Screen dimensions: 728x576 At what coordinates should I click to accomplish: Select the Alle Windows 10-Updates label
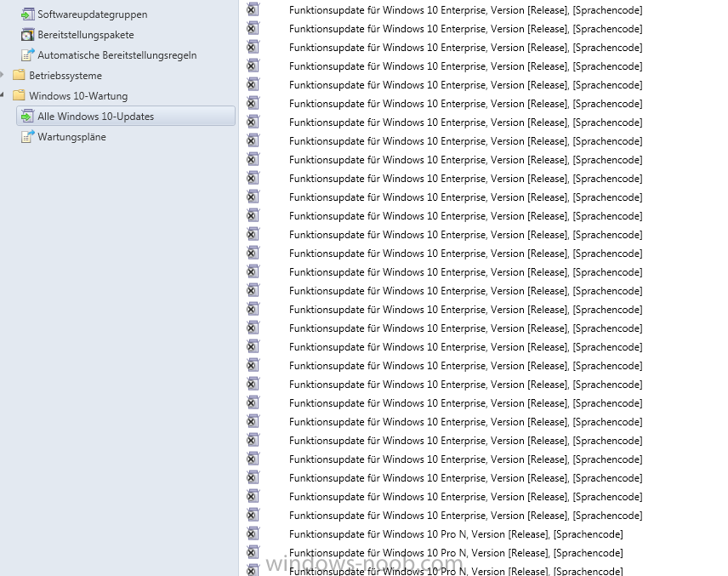(x=95, y=117)
